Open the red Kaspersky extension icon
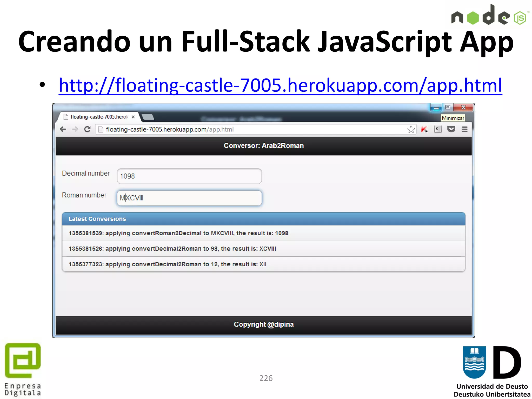532x399 pixels. point(424,129)
